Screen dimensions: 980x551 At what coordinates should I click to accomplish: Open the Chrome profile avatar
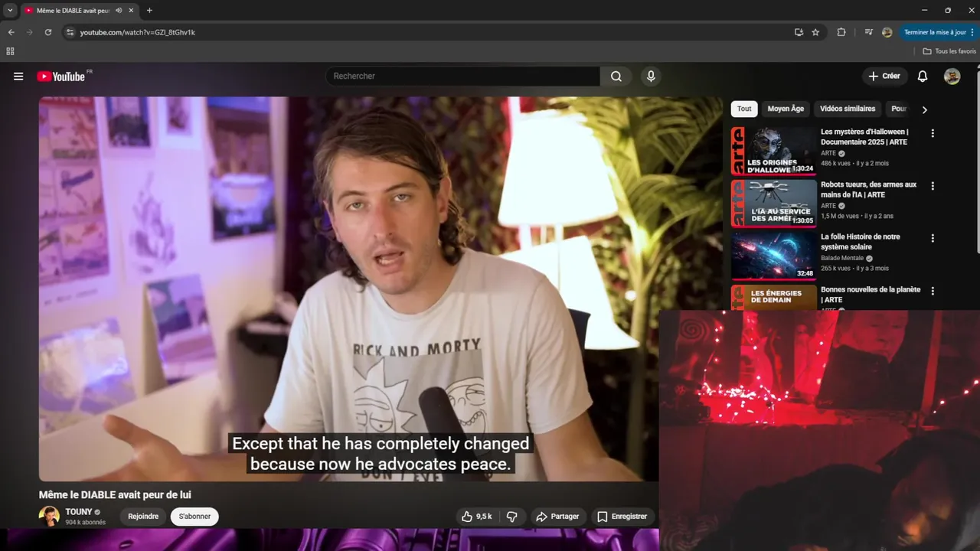click(887, 32)
